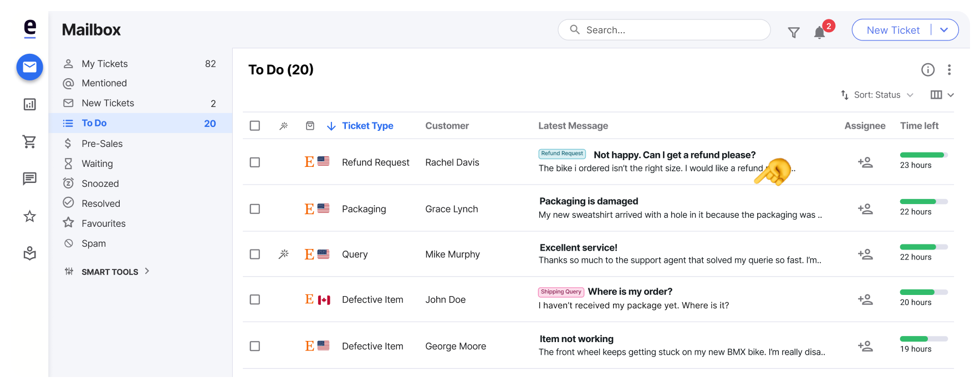Click the New Ticket button
This screenshot has height=387, width=980.
[893, 30]
